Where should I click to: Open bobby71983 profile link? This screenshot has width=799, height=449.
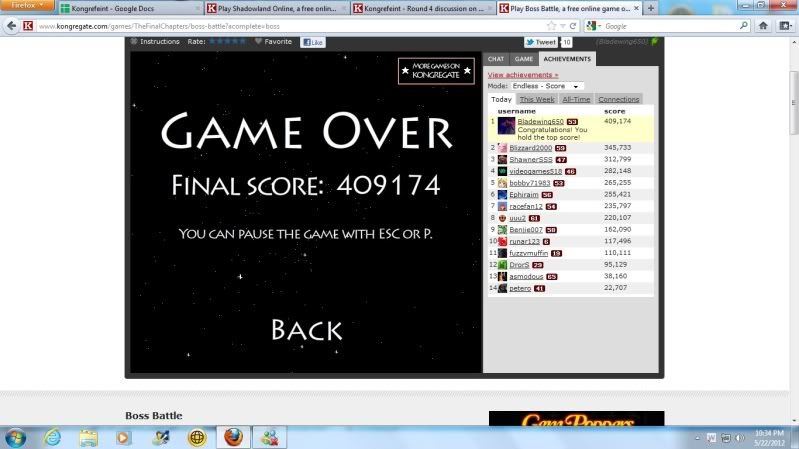tap(529, 183)
